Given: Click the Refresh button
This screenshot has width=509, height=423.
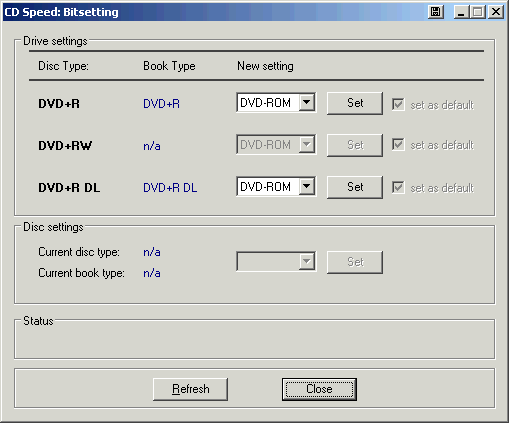Looking at the screenshot, I should tap(190, 389).
